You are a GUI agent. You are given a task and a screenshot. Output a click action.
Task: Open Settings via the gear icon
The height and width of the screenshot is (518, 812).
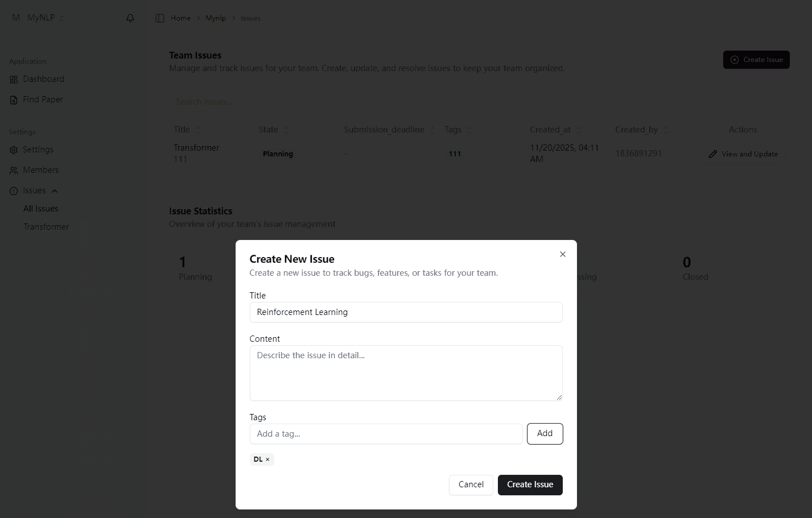pyautogui.click(x=13, y=150)
